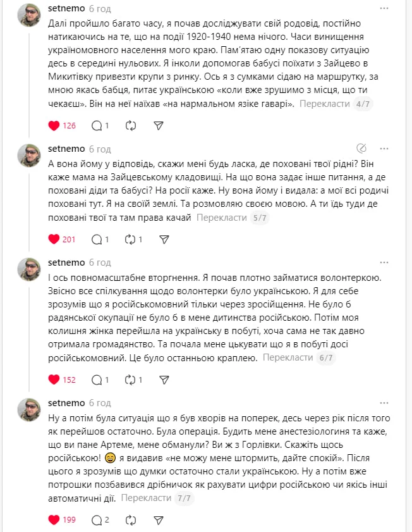412x532 pixels.
Task: Toggle the heart on the 201-like post
Action: click(54, 240)
